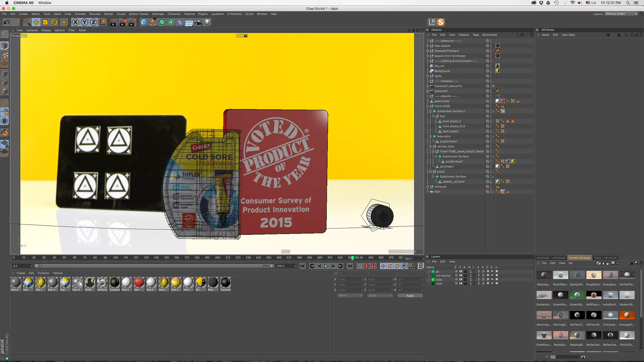This screenshot has height=362, width=644.
Task: Play the animation forward
Action: pos(326,266)
